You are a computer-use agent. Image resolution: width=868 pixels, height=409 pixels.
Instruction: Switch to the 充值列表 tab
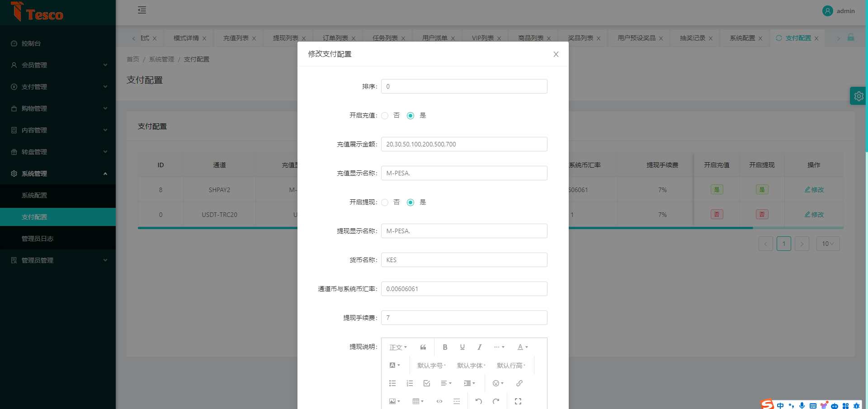236,38
